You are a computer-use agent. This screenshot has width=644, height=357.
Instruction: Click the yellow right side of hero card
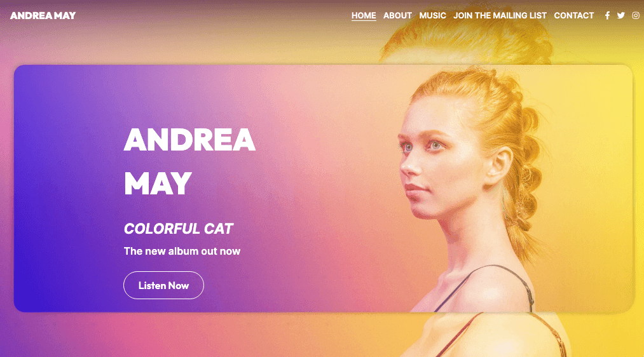tap(591, 185)
